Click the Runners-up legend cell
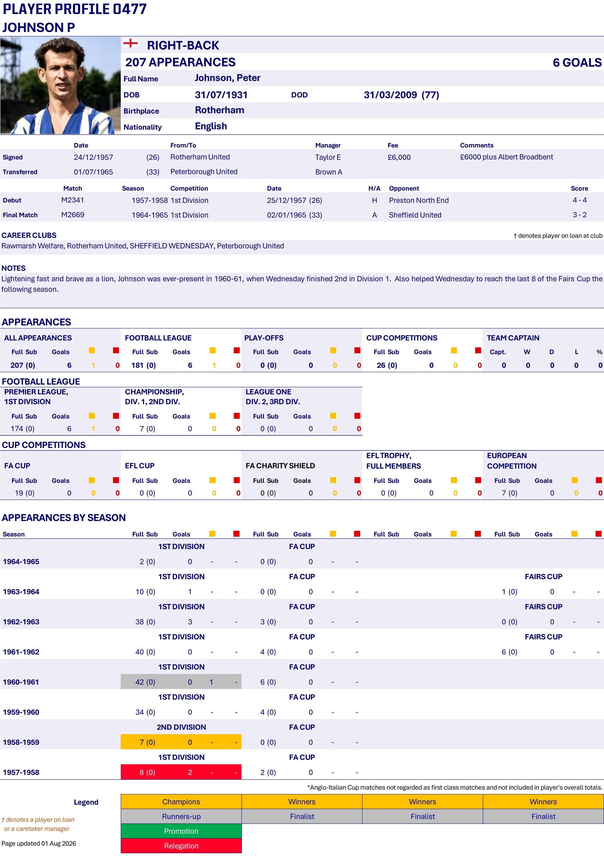Screen dimensions: 604x868 coord(181,817)
